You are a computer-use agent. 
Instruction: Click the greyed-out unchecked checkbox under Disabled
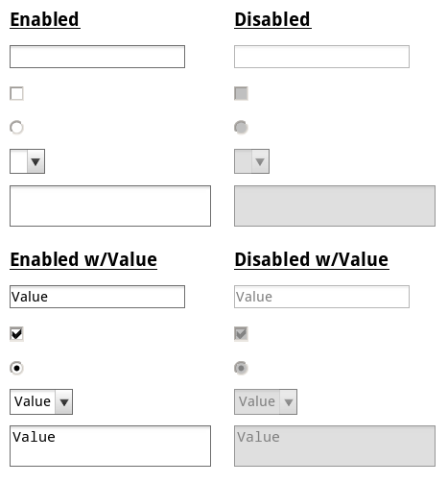pyautogui.click(x=241, y=93)
